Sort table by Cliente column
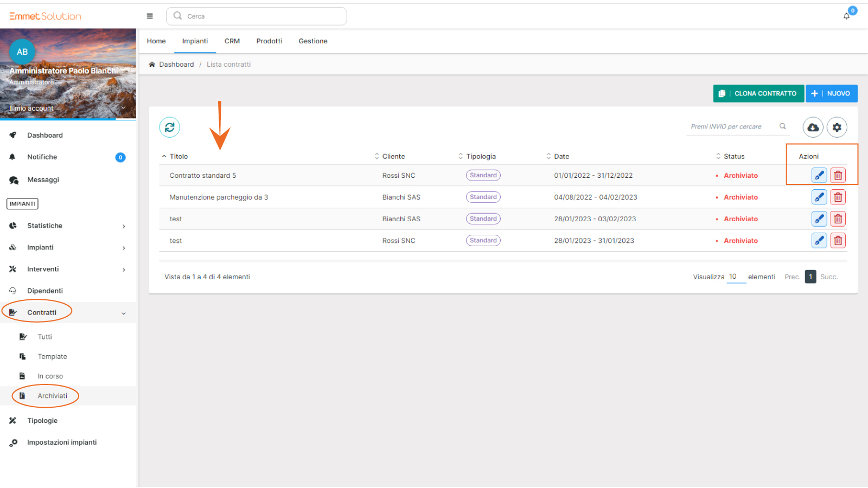Screen dimensions: 868x488 [393, 157]
